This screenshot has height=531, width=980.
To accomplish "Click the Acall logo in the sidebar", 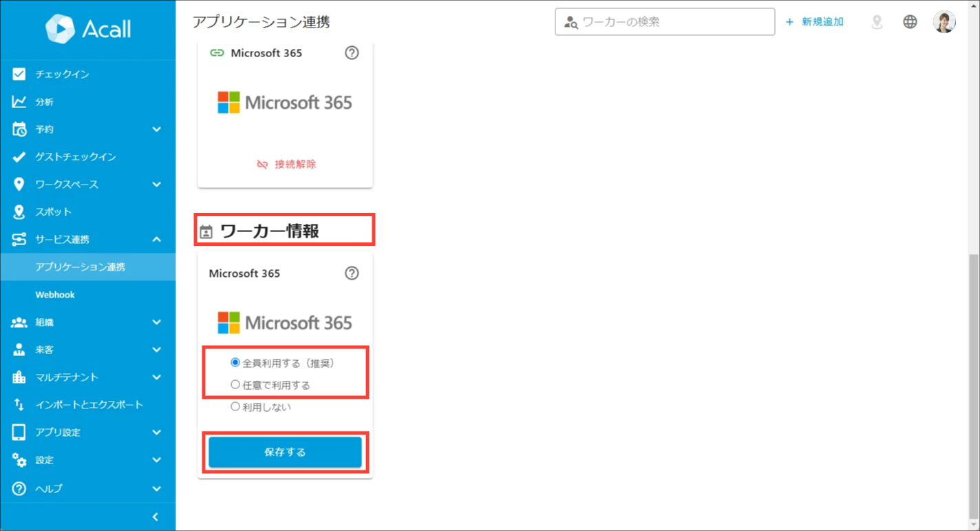I will pos(88,28).
